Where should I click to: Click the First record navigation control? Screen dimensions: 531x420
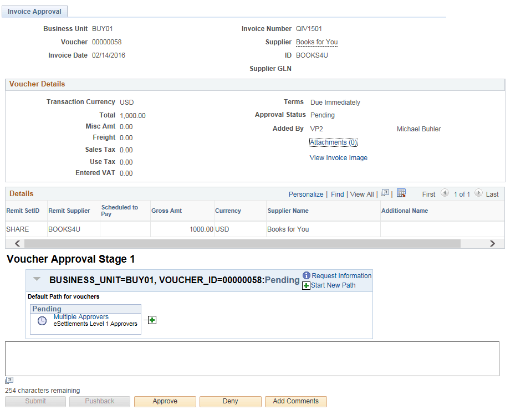(x=429, y=194)
